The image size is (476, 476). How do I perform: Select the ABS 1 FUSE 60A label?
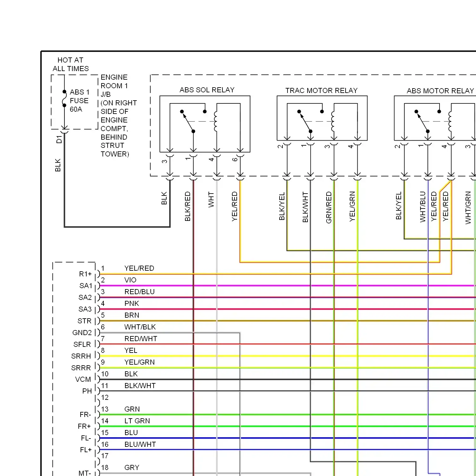79,101
